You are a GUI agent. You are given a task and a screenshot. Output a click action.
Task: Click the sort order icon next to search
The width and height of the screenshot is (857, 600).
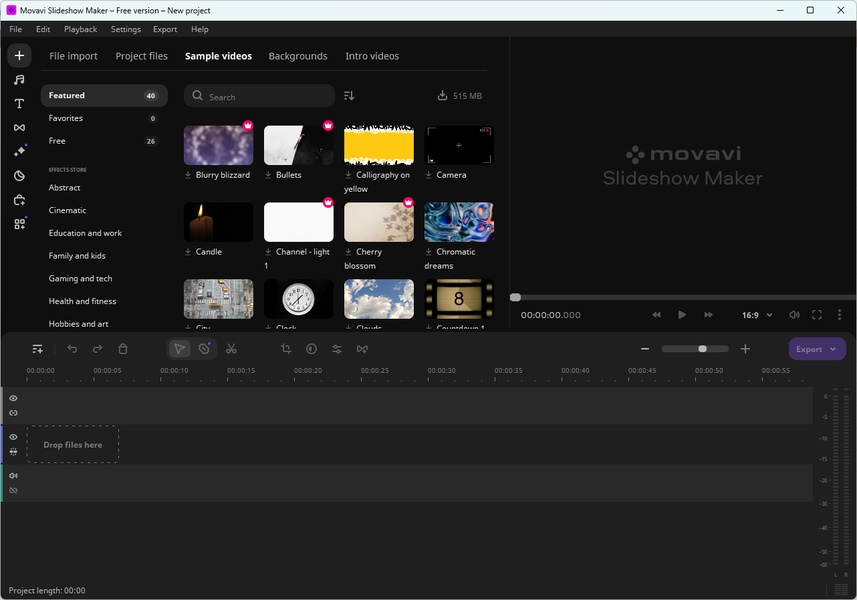pos(349,96)
